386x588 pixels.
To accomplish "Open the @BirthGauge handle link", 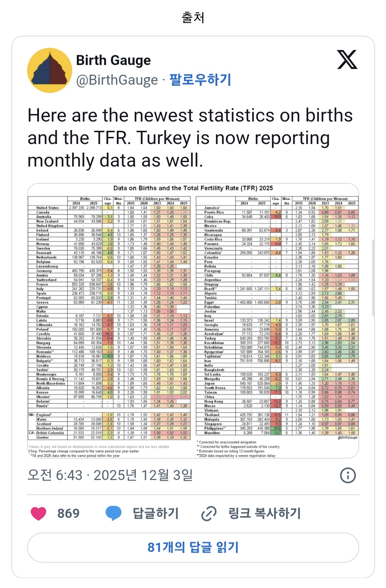I will click(x=117, y=80).
